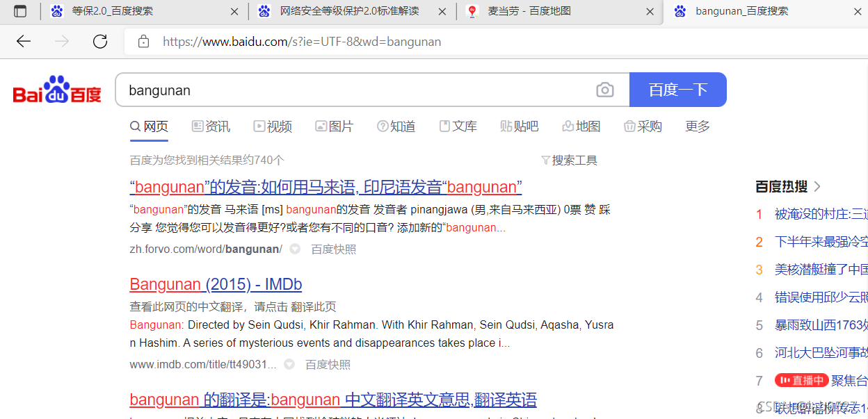Image resolution: width=868 pixels, height=419 pixels.
Task: Expand the 更多 categories menu
Action: [x=698, y=126]
